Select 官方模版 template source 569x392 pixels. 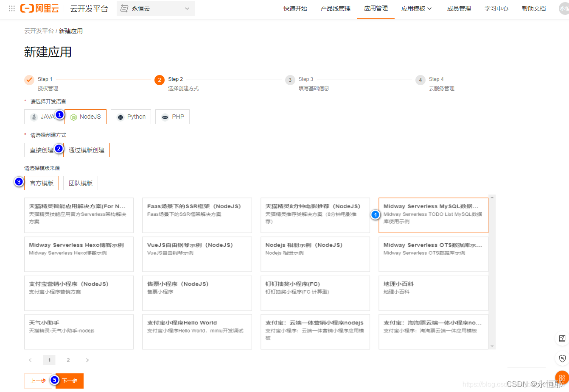pyautogui.click(x=42, y=183)
